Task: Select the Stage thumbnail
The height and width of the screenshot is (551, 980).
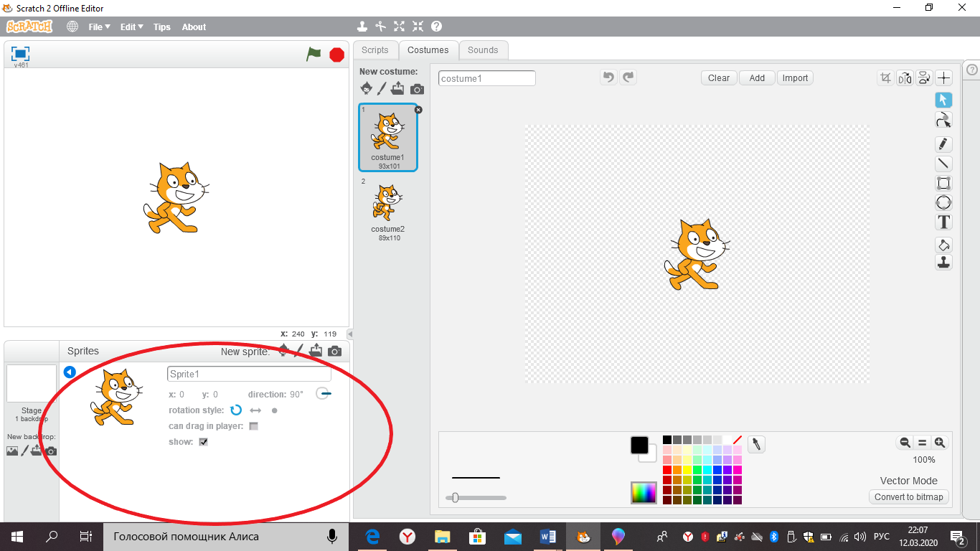Action: point(32,384)
